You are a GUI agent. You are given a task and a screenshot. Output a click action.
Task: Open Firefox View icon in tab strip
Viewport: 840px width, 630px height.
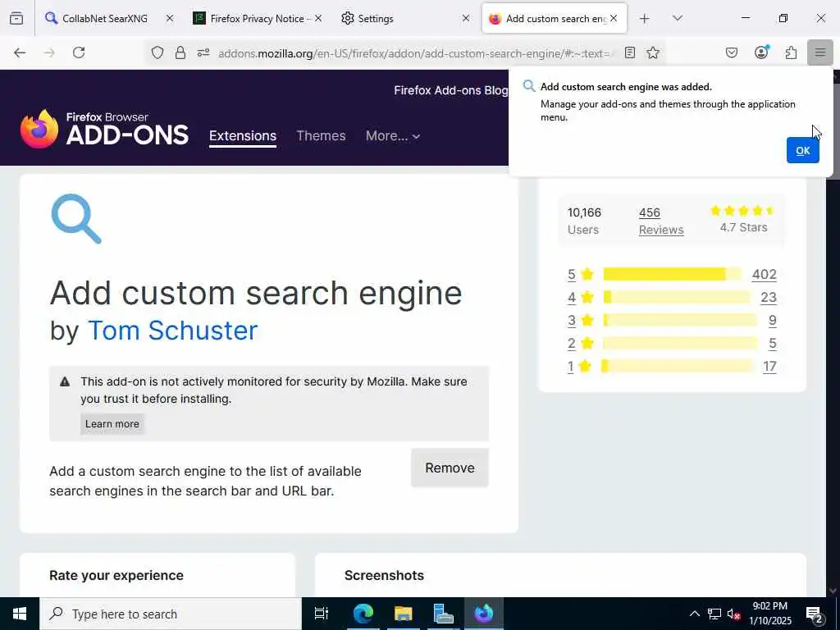pos(16,18)
